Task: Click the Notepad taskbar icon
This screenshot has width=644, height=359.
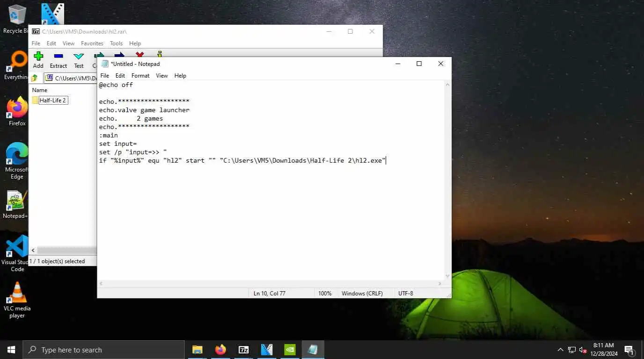Action: pyautogui.click(x=313, y=350)
